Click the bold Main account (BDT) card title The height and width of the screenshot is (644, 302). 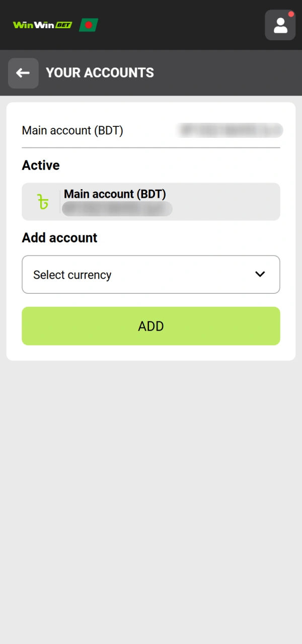point(115,194)
